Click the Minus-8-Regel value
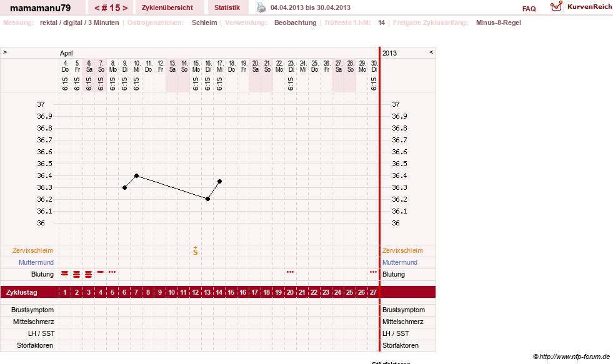 tap(499, 22)
